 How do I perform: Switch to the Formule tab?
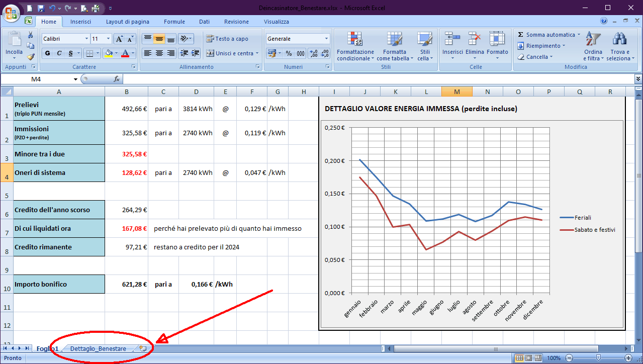click(174, 22)
